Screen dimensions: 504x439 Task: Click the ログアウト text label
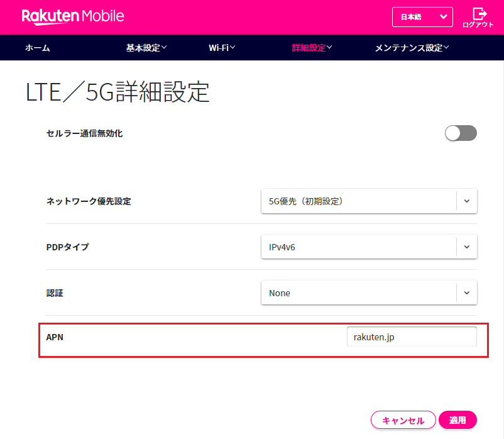pos(478,25)
